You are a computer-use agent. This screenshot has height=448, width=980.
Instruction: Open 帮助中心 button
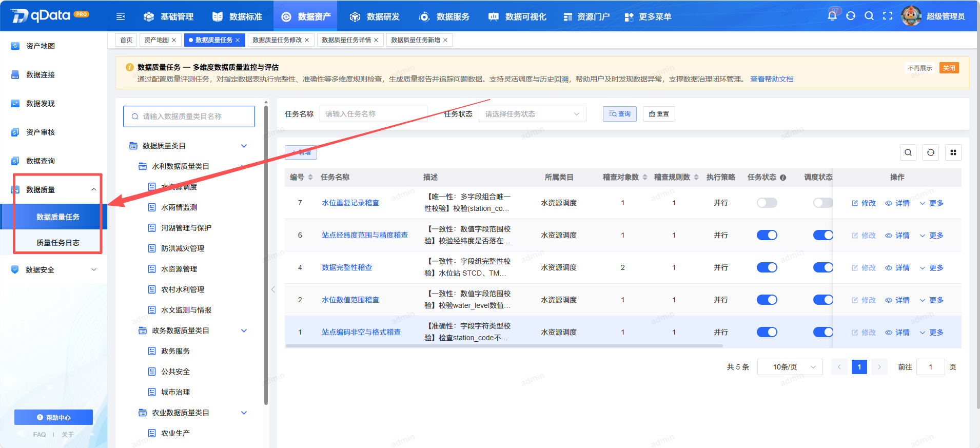pos(53,417)
